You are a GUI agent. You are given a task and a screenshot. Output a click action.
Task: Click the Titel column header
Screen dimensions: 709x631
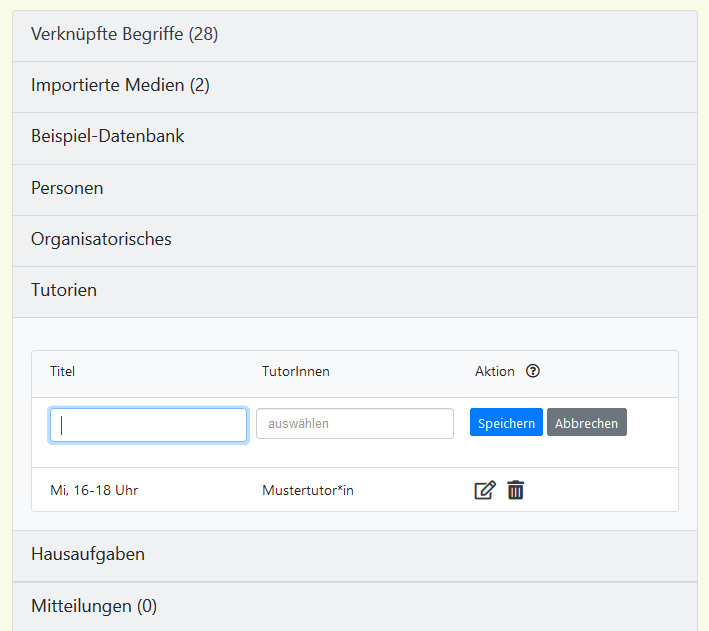pyautogui.click(x=63, y=372)
